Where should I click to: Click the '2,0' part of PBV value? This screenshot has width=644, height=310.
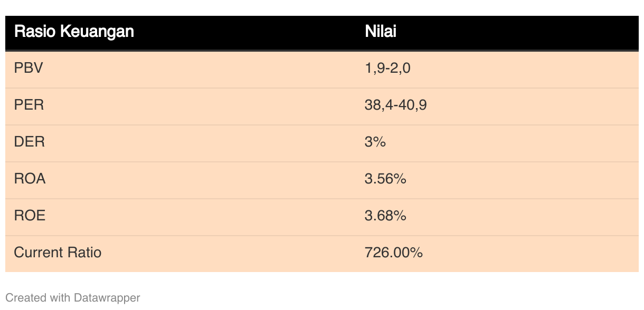(400, 69)
